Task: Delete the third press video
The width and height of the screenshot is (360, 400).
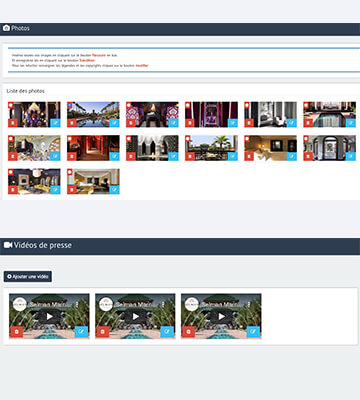Action: 189,332
